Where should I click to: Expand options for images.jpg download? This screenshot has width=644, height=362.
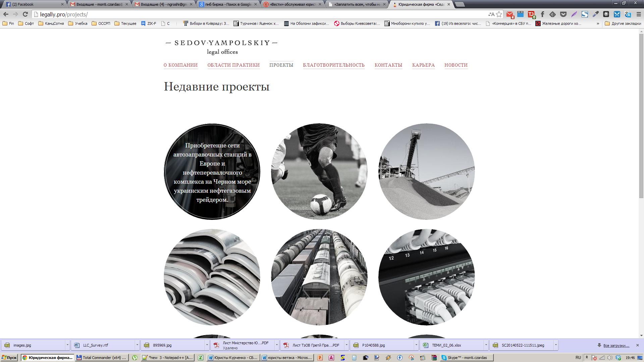click(x=67, y=345)
